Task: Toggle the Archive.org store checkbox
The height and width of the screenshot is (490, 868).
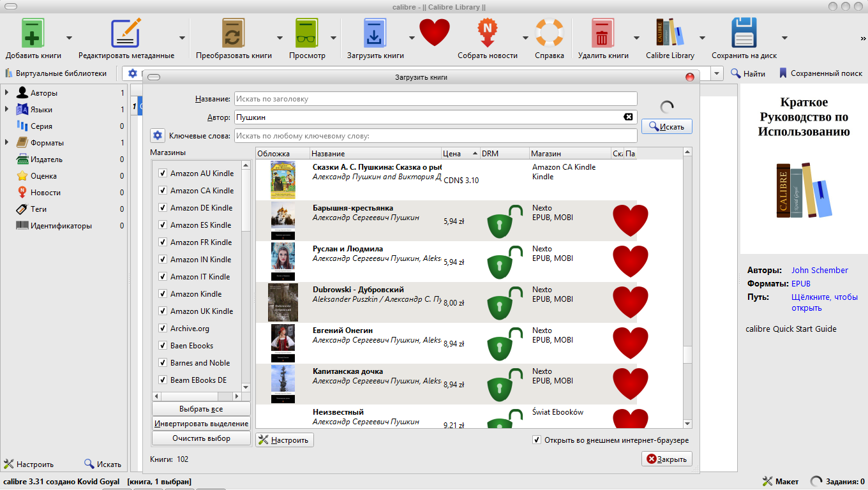Action: pos(163,329)
